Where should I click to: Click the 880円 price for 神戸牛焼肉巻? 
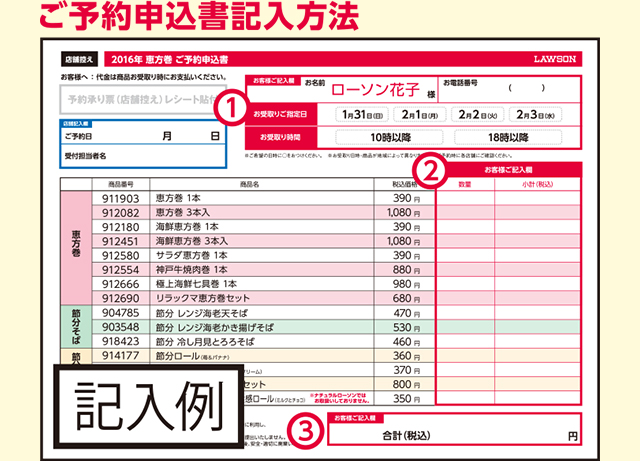pyautogui.click(x=406, y=270)
